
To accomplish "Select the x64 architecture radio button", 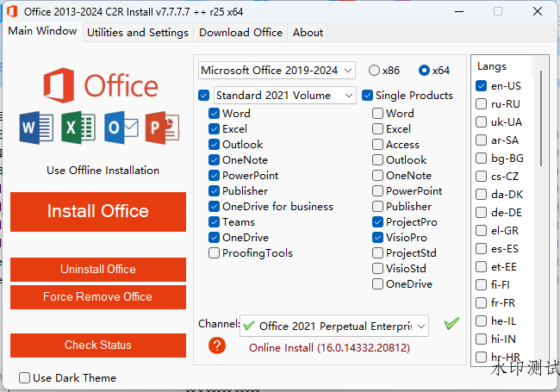I will (424, 71).
